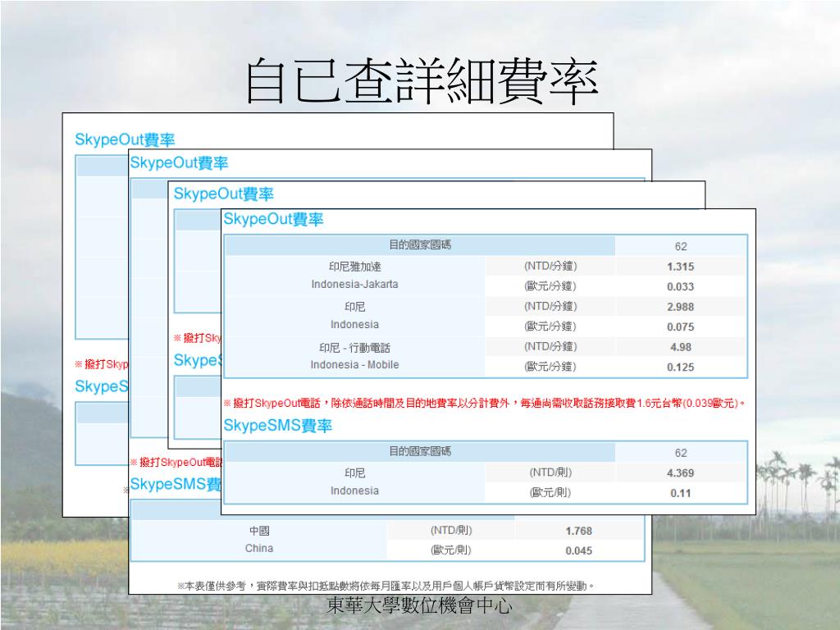This screenshot has width=840, height=630.
Task: Click the Indonesia - Mobile label
Action: (354, 365)
